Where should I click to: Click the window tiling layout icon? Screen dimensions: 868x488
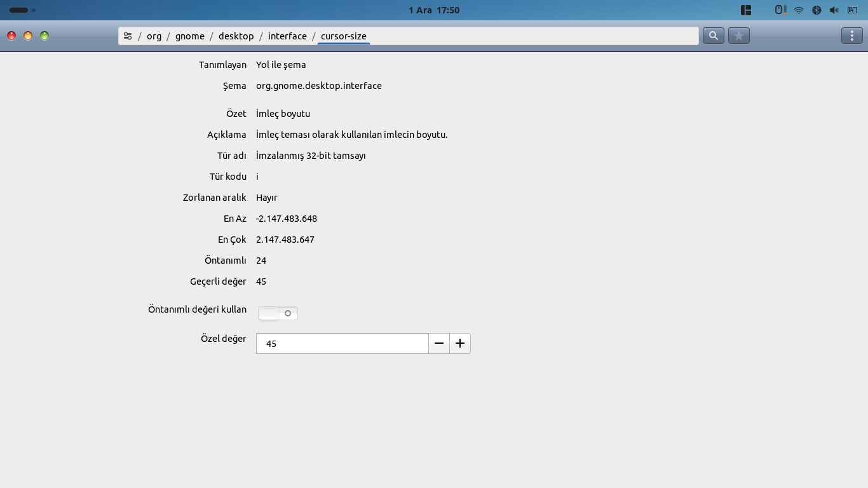(746, 10)
